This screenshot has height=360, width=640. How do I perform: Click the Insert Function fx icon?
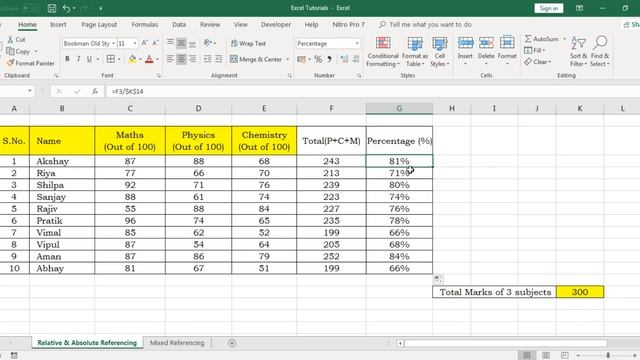95,91
